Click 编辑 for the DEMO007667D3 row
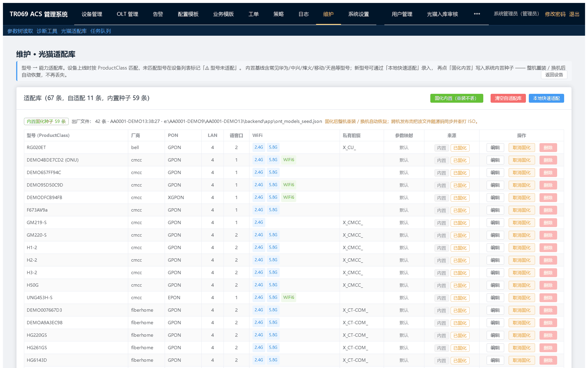 pos(495,310)
